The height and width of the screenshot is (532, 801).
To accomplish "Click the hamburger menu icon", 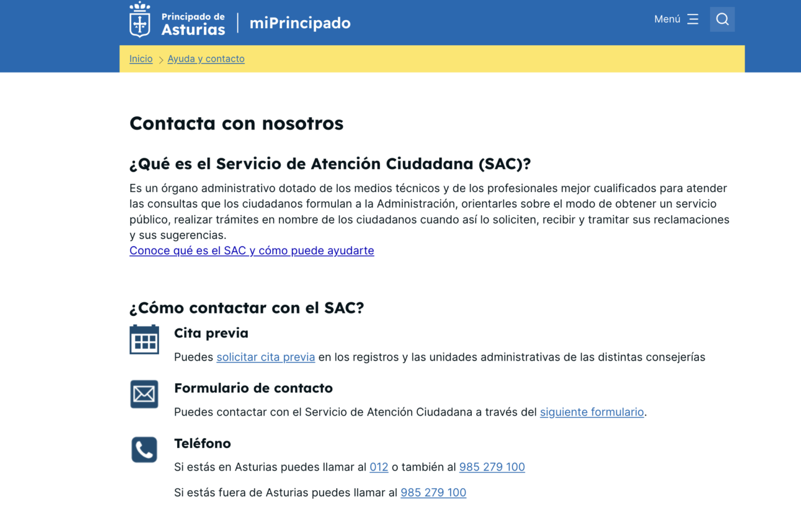I will pyautogui.click(x=692, y=19).
